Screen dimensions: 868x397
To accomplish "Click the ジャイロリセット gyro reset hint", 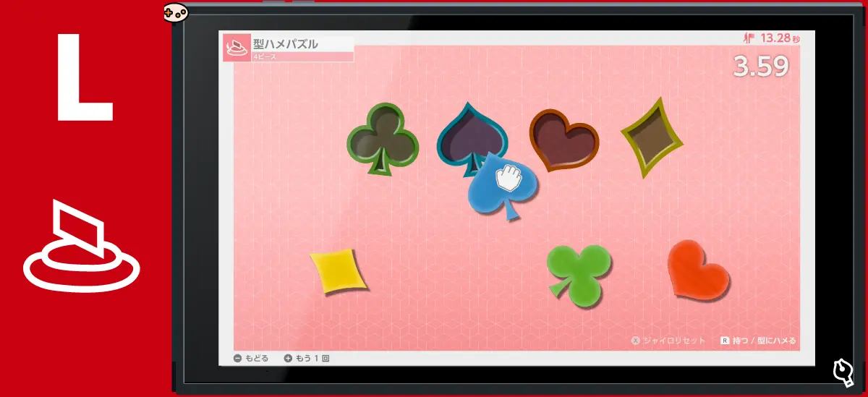I will [x=668, y=341].
